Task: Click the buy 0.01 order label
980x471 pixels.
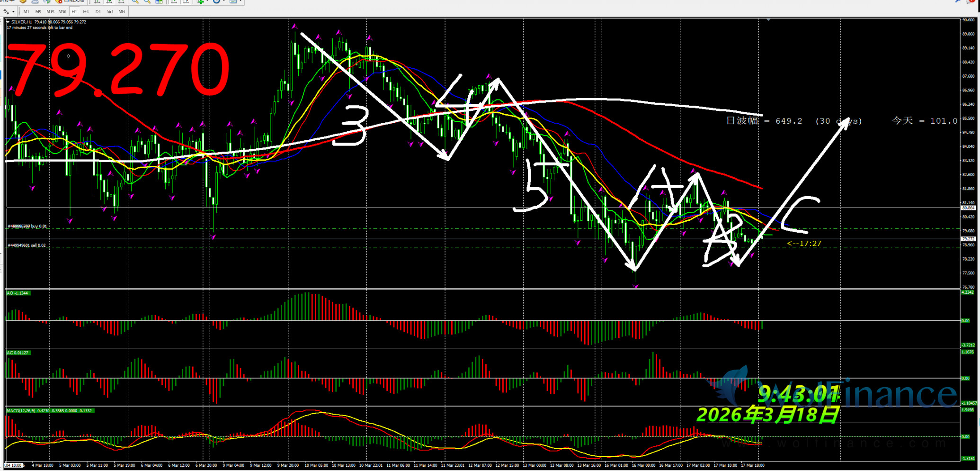Action: (x=27, y=226)
